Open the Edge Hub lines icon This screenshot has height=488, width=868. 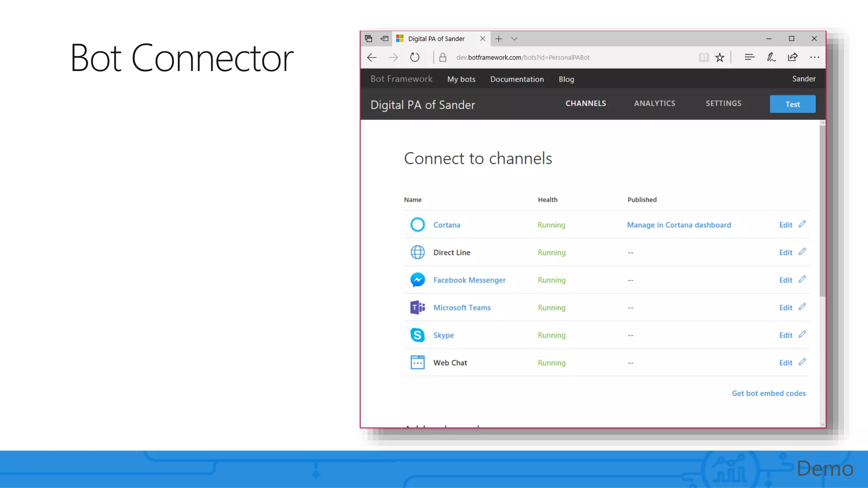tap(749, 57)
